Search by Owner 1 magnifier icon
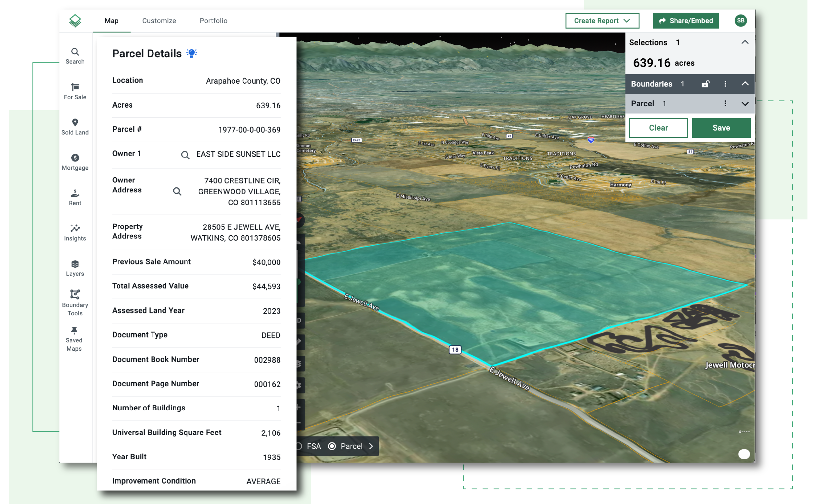Image resolution: width=815 pixels, height=504 pixels. tap(185, 155)
